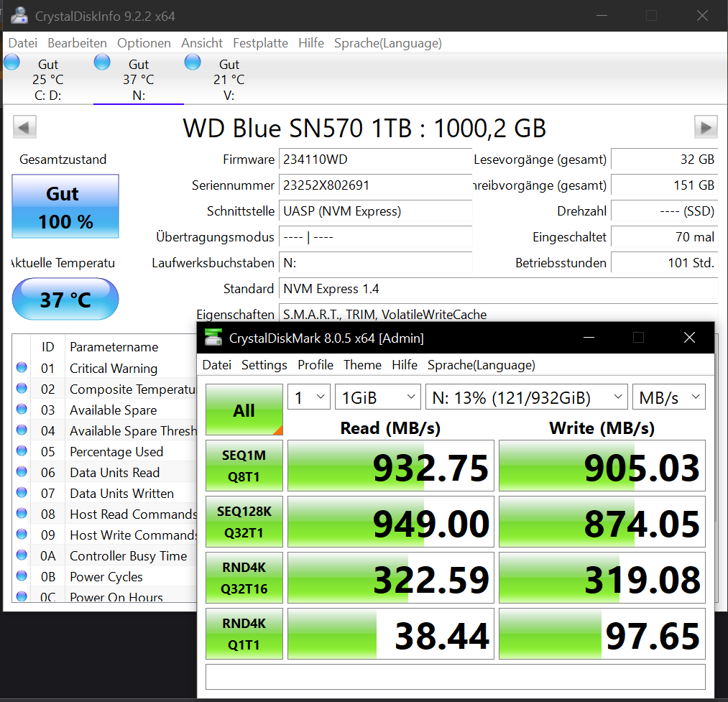Viewport: 728px width, 702px height.
Task: Click the RND4K Q32T16 write result 319.08
Action: click(602, 578)
